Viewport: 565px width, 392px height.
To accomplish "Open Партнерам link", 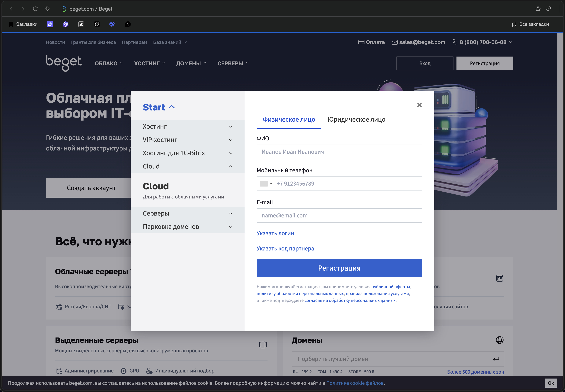I will (135, 42).
